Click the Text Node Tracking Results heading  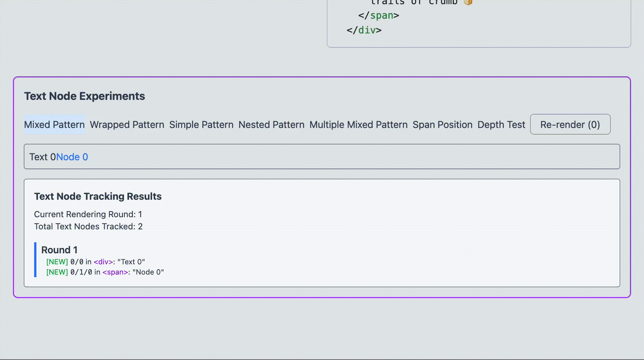(x=98, y=196)
